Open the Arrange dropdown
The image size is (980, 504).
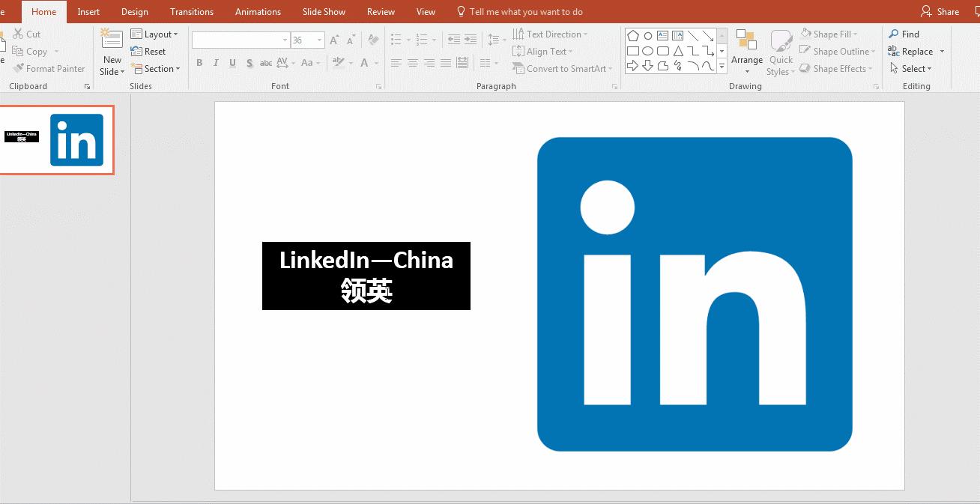pyautogui.click(x=747, y=52)
